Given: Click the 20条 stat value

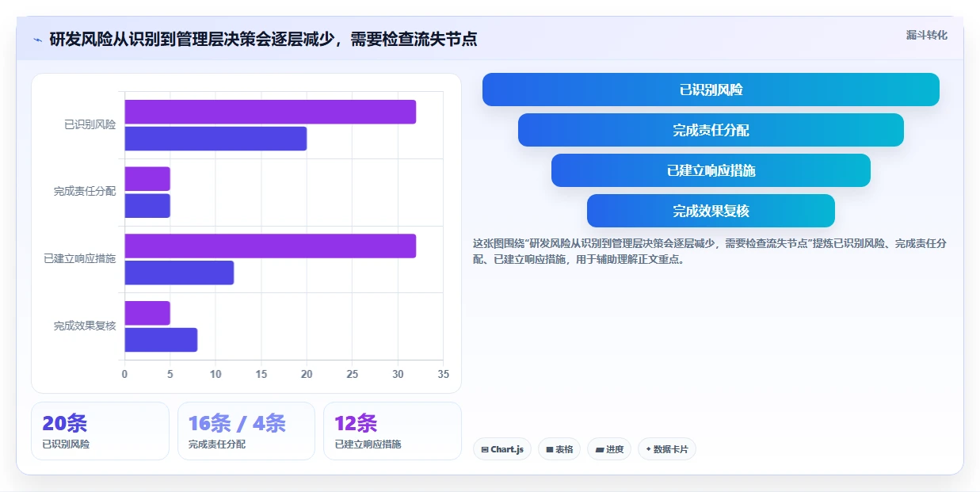Looking at the screenshot, I should click(x=65, y=424).
